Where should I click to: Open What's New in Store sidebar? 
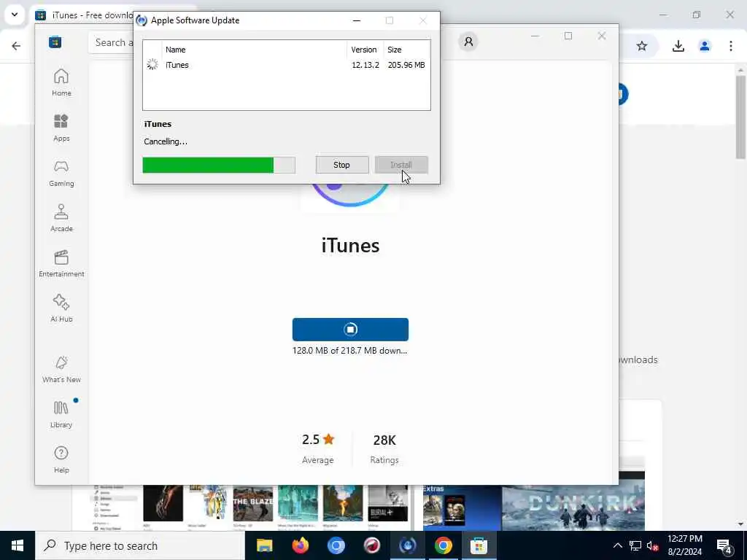click(x=61, y=370)
